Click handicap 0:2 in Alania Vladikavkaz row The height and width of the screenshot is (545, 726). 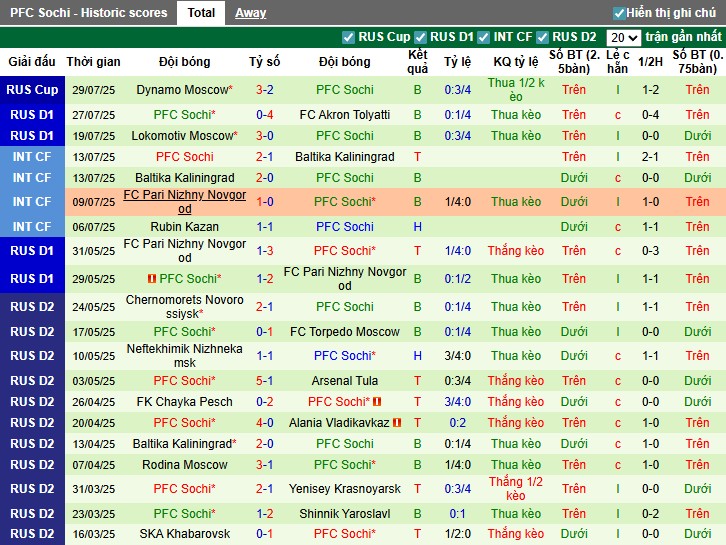[x=458, y=423]
